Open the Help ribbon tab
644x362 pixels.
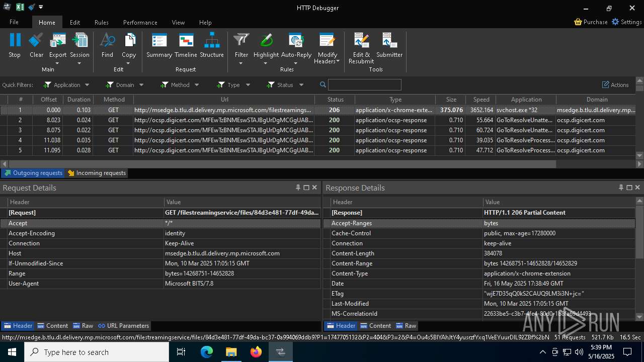[205, 22]
